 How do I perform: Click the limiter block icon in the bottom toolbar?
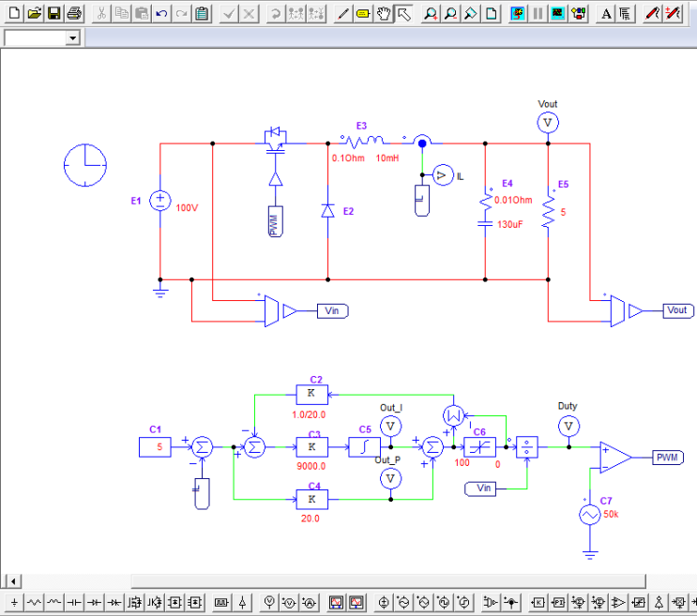point(639,602)
